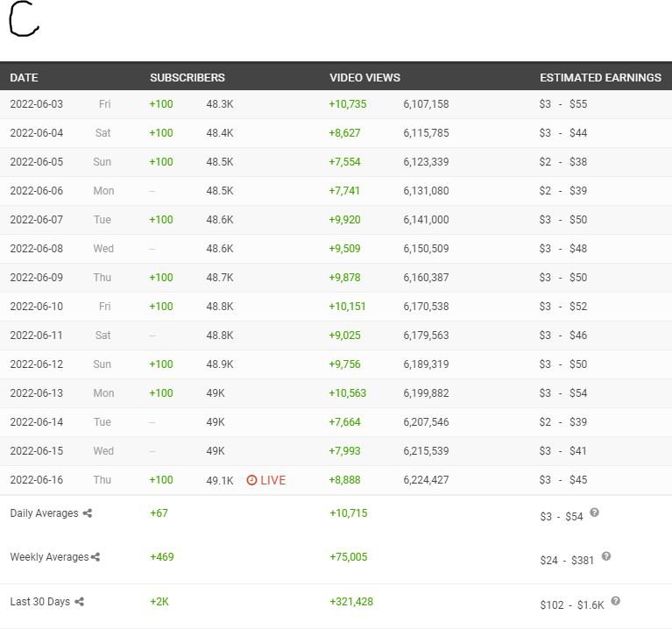Viewport: 672px width, 629px height.
Task: Click the share icon beside Daily Averages
Action: [x=88, y=513]
